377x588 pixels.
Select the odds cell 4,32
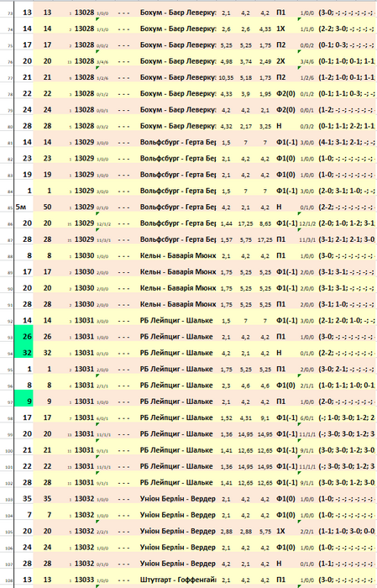(226, 126)
